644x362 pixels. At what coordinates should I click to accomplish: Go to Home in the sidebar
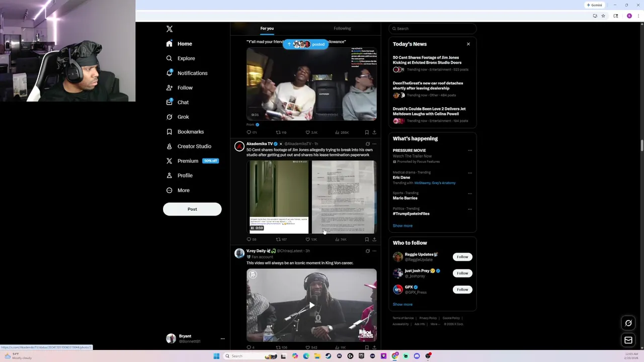click(x=179, y=44)
